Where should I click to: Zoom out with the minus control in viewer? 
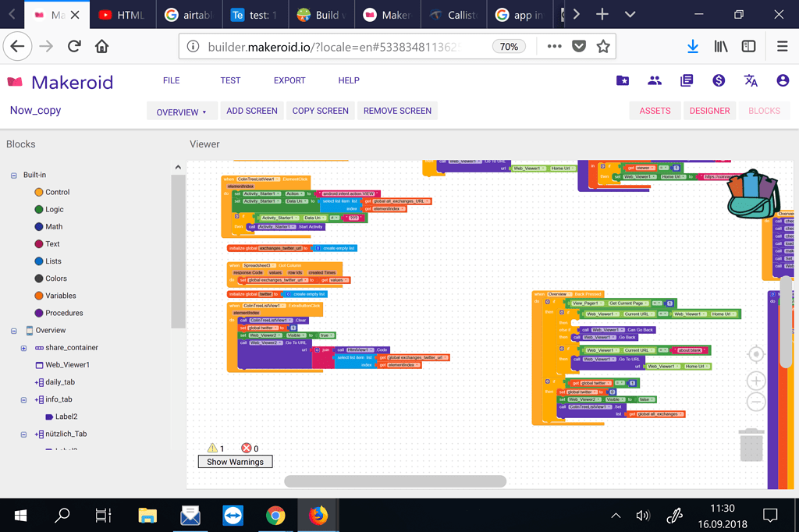click(755, 401)
